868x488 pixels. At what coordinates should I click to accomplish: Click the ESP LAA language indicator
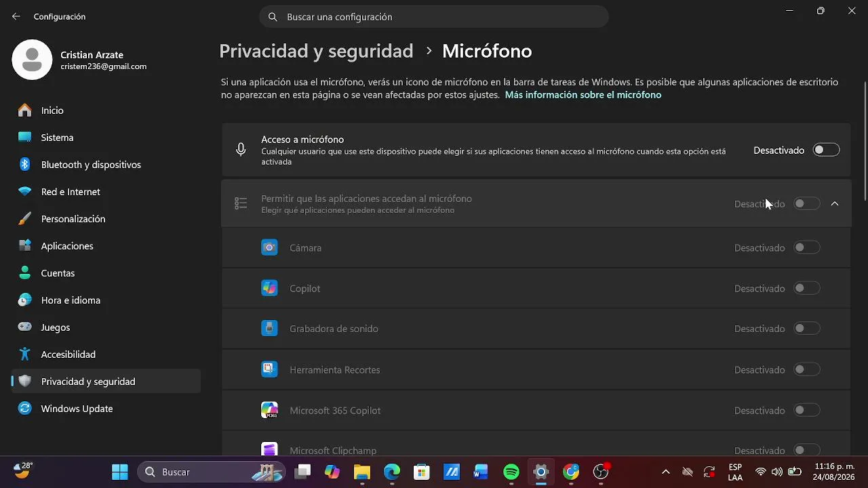click(x=735, y=472)
